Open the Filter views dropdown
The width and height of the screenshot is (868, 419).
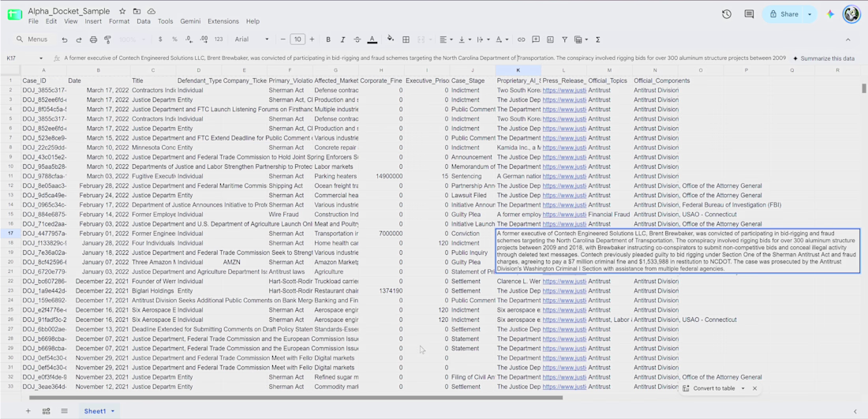click(x=581, y=39)
